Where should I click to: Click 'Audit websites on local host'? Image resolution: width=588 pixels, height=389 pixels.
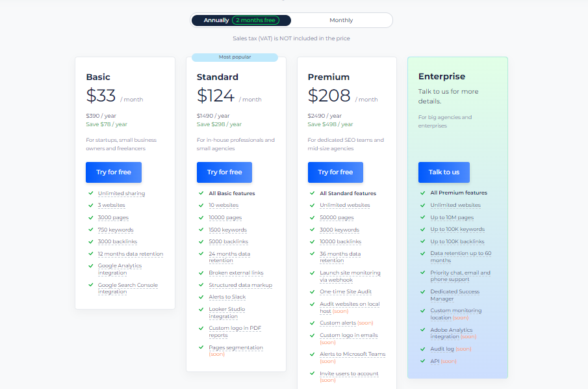(x=350, y=308)
